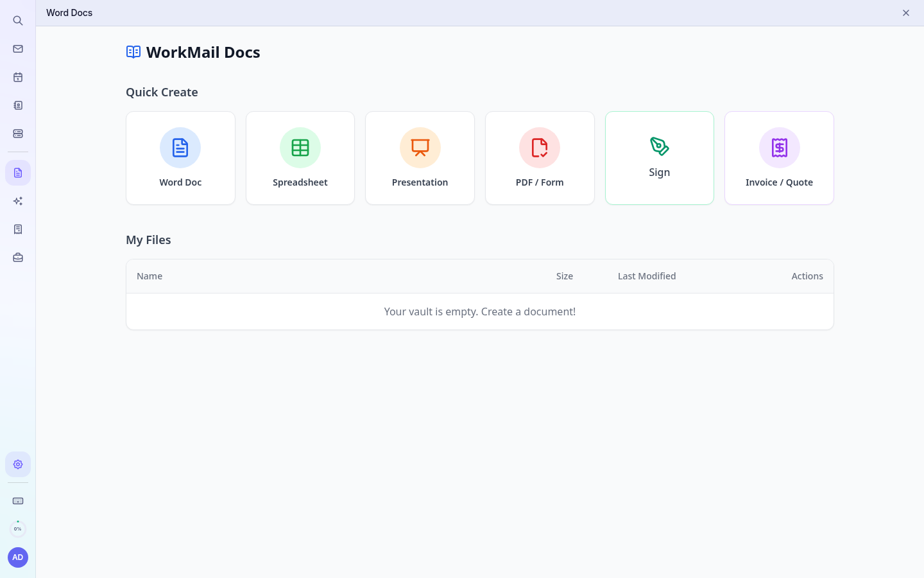Viewport: 924px width, 578px height.
Task: Click the 0% storage usage indicator
Action: [18, 529]
